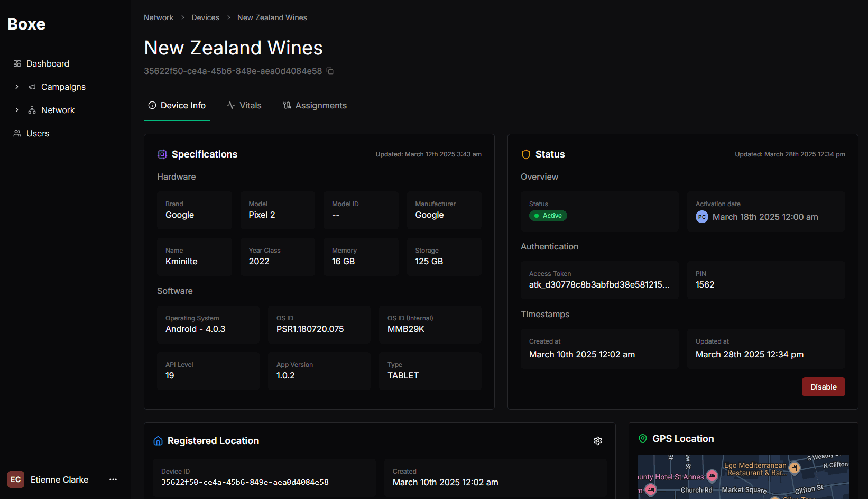Click the Specifications chip icon
The width and height of the screenshot is (868, 499).
pos(162,154)
